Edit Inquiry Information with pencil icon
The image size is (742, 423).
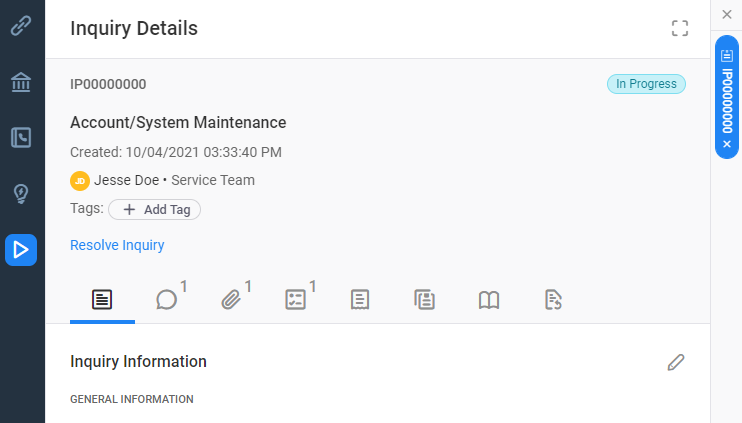[676, 362]
